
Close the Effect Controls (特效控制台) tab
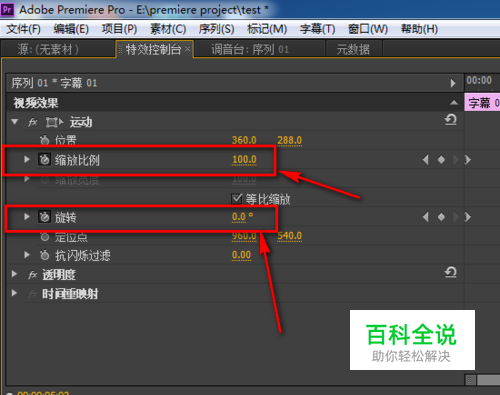tap(188, 49)
